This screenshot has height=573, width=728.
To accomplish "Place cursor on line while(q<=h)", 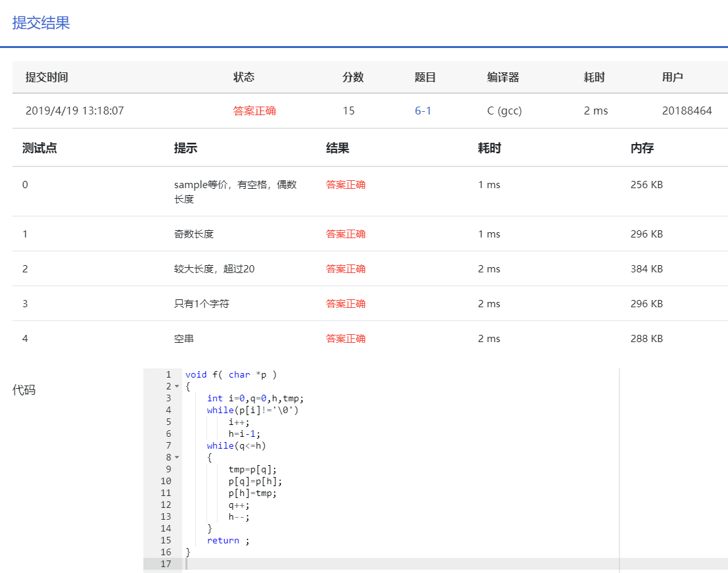I will pyautogui.click(x=236, y=446).
